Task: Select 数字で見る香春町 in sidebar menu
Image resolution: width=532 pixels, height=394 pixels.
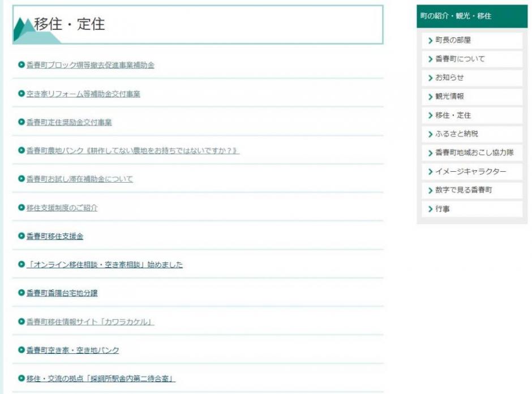Action: point(472,190)
